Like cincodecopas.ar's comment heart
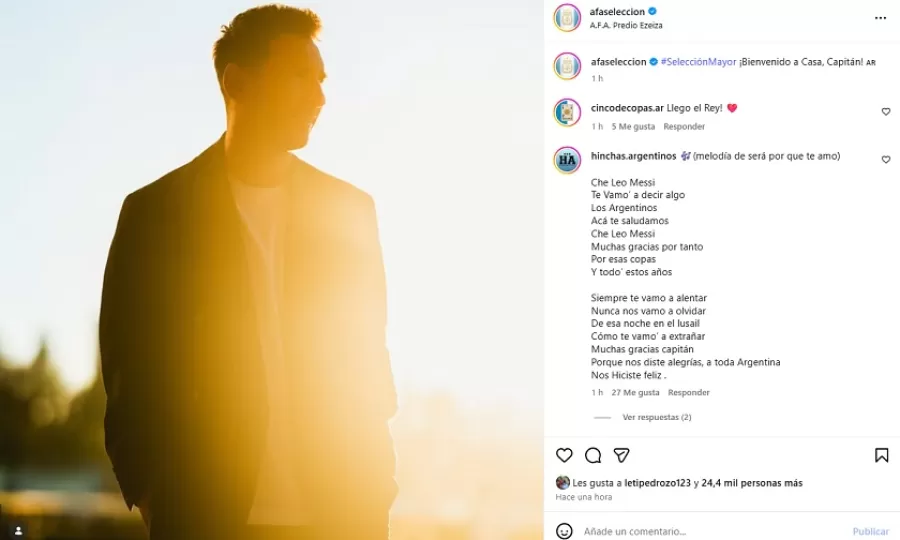 tap(886, 112)
